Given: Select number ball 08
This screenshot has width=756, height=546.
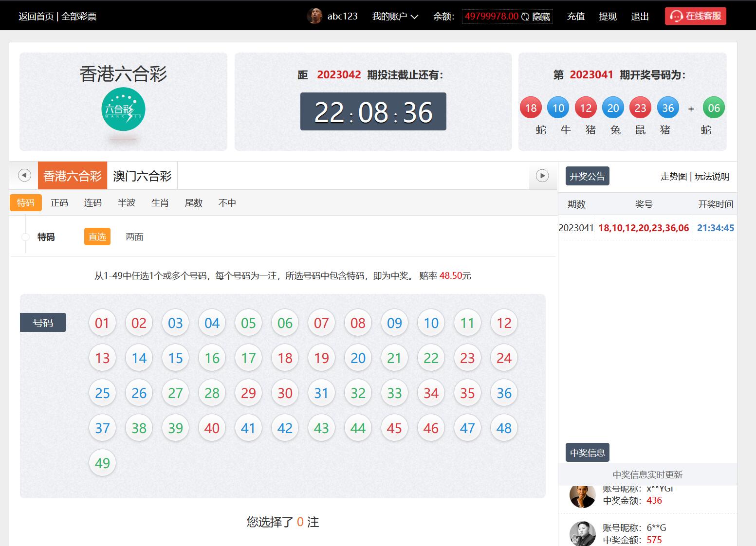Looking at the screenshot, I should click(358, 323).
